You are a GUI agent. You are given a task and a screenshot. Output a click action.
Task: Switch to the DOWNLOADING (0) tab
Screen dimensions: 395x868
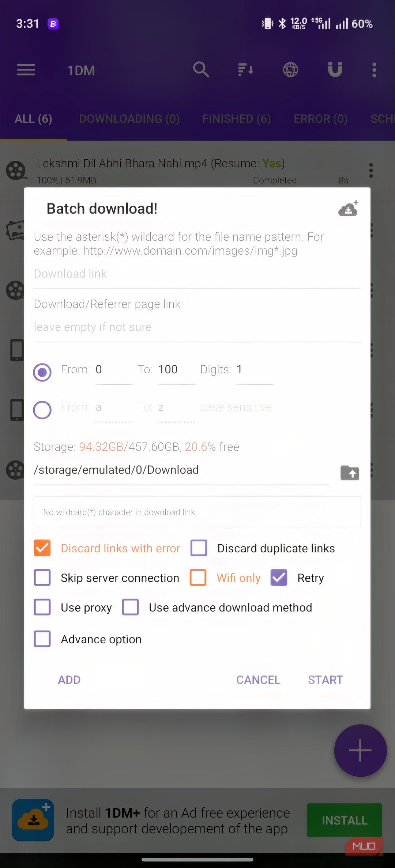pyautogui.click(x=129, y=119)
